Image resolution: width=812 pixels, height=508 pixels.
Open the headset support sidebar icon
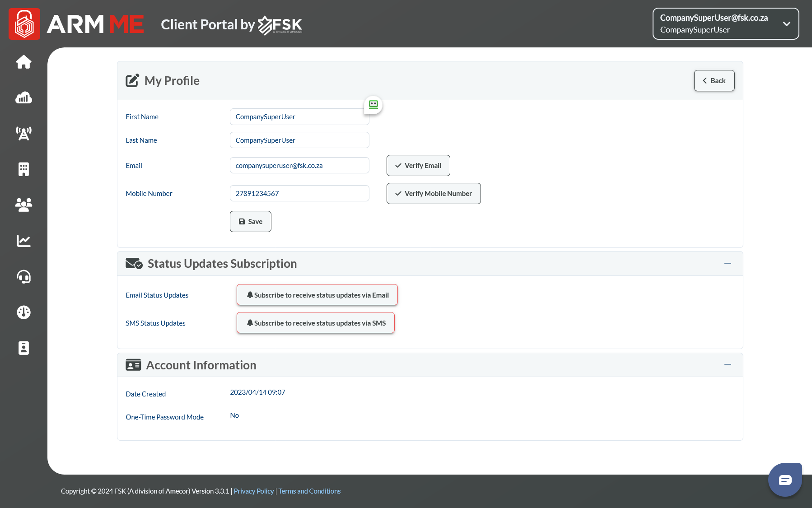[23, 276]
